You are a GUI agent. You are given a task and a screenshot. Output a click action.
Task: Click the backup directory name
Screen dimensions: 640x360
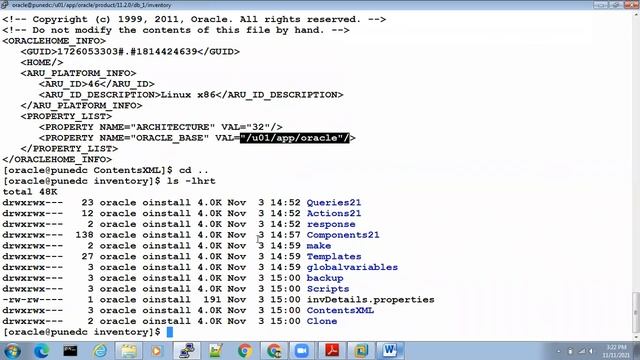pos(325,278)
